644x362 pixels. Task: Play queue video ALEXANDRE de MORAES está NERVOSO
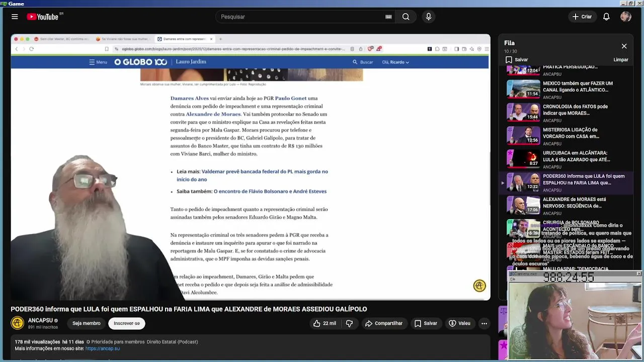click(566, 206)
